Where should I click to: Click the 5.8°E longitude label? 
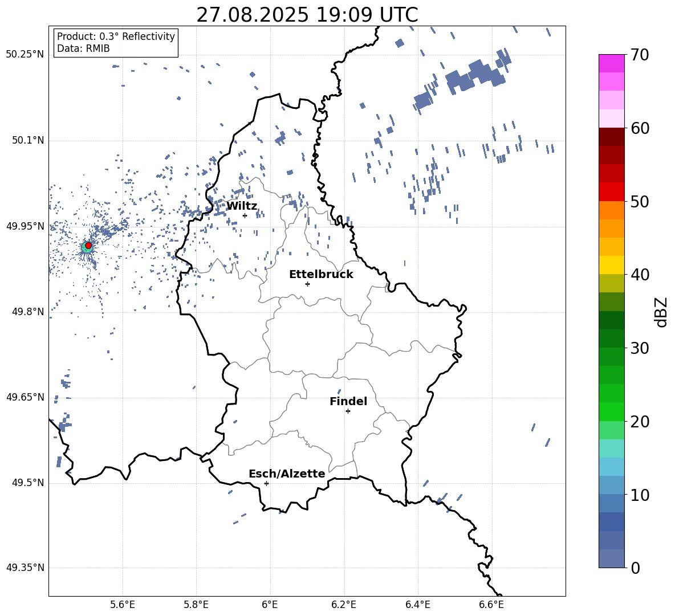(x=196, y=605)
